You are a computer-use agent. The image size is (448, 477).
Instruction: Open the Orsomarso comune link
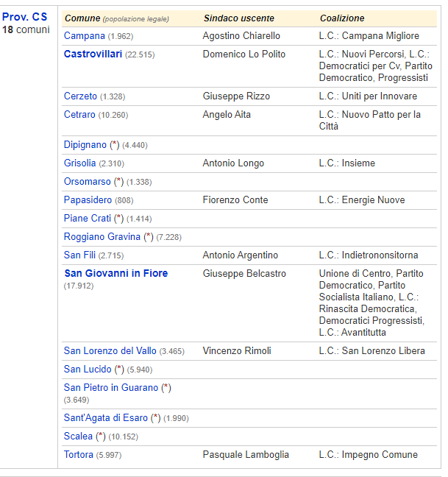coord(88,182)
